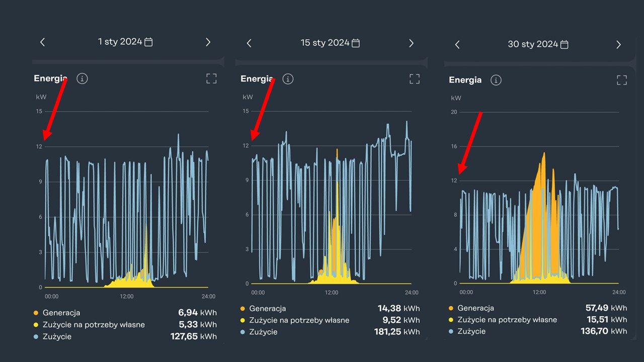Go to next day after 1 sty 2024
This screenshot has height=362, width=644.
(208, 42)
